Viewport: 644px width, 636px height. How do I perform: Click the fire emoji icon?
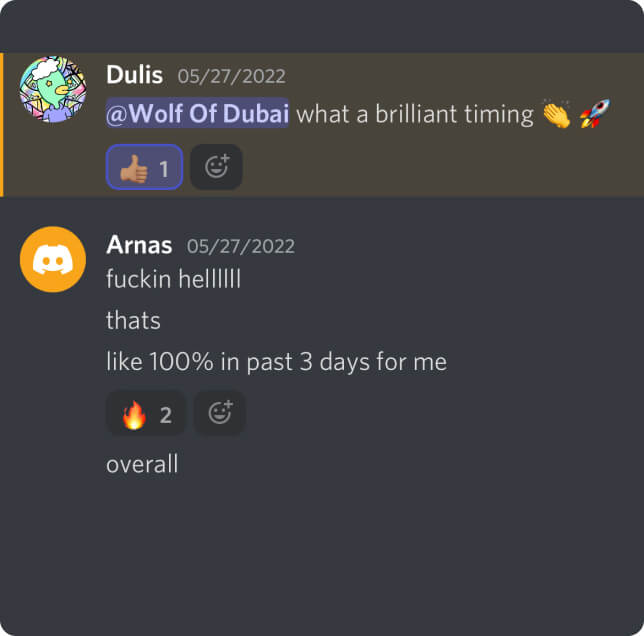(x=134, y=415)
